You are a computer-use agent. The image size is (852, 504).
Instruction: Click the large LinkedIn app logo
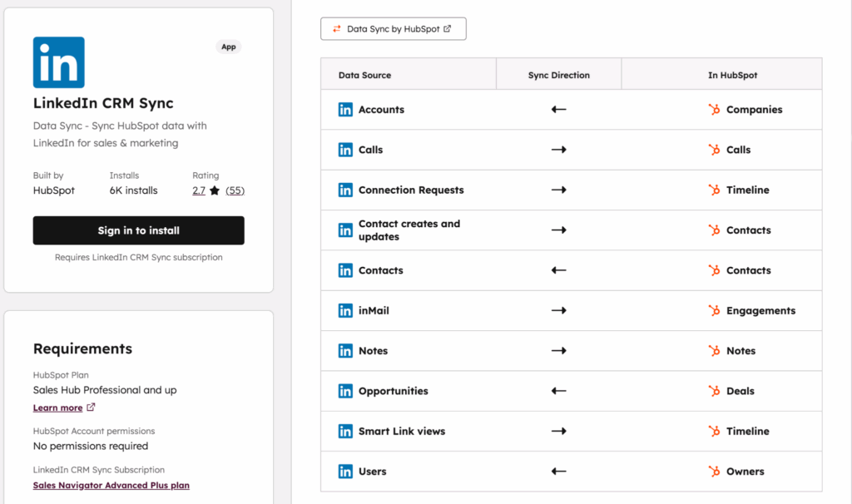tap(58, 62)
